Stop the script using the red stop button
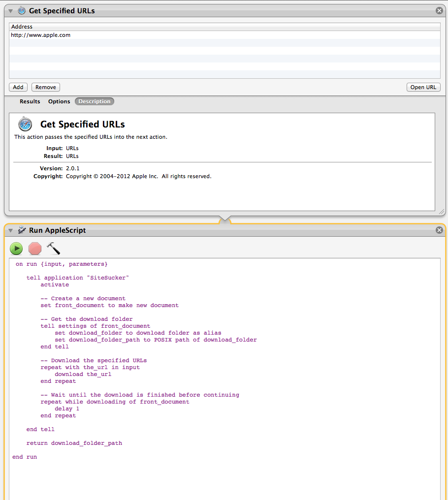 [35, 249]
